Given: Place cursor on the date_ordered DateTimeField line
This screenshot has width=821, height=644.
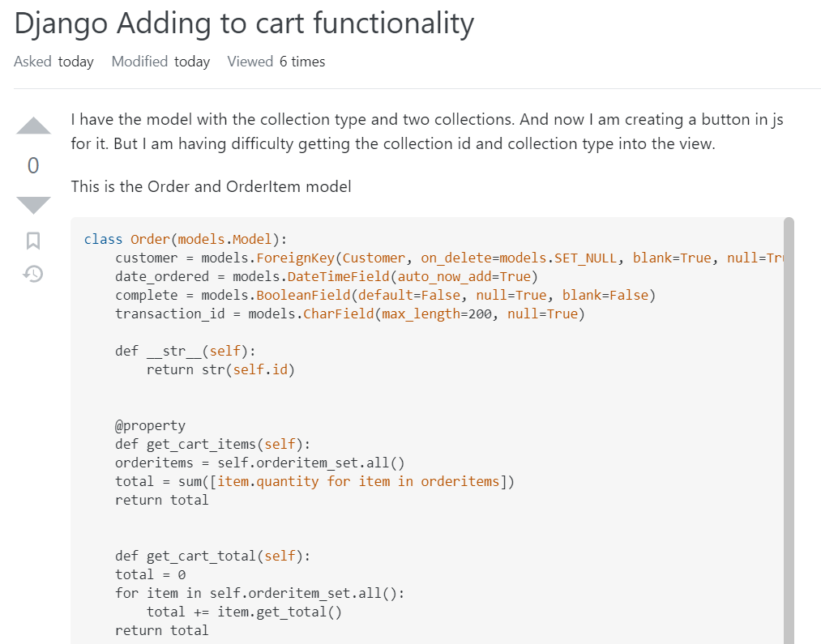Looking at the screenshot, I should [321, 276].
